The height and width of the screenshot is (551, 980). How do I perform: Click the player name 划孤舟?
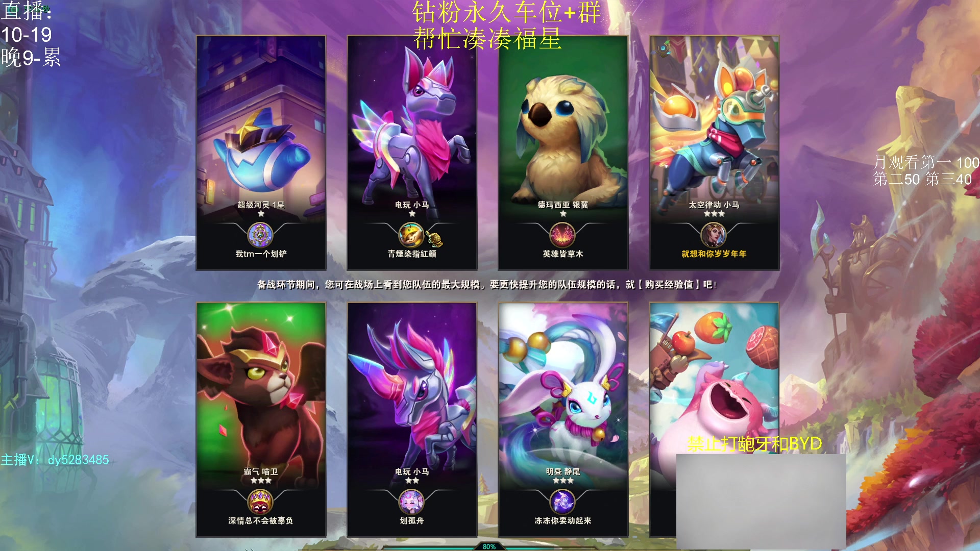[412, 520]
